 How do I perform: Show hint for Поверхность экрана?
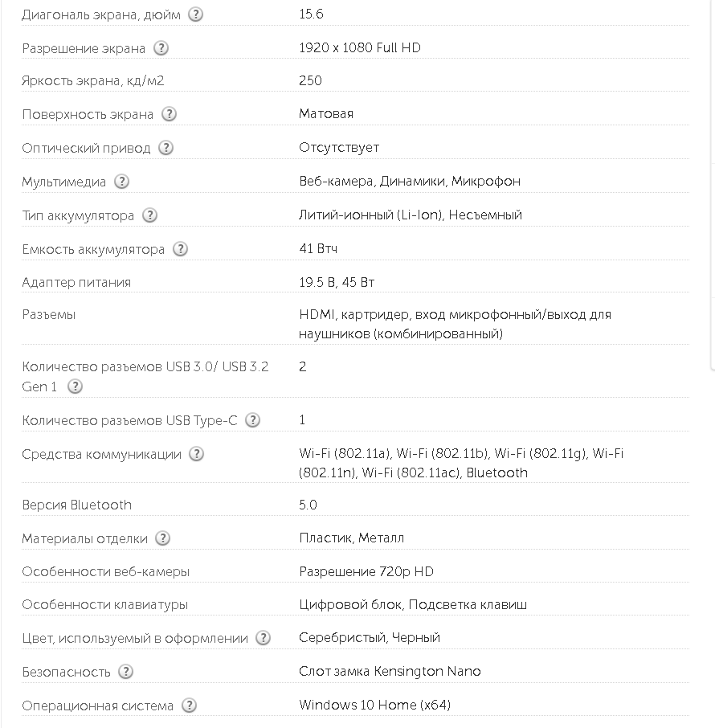169,114
